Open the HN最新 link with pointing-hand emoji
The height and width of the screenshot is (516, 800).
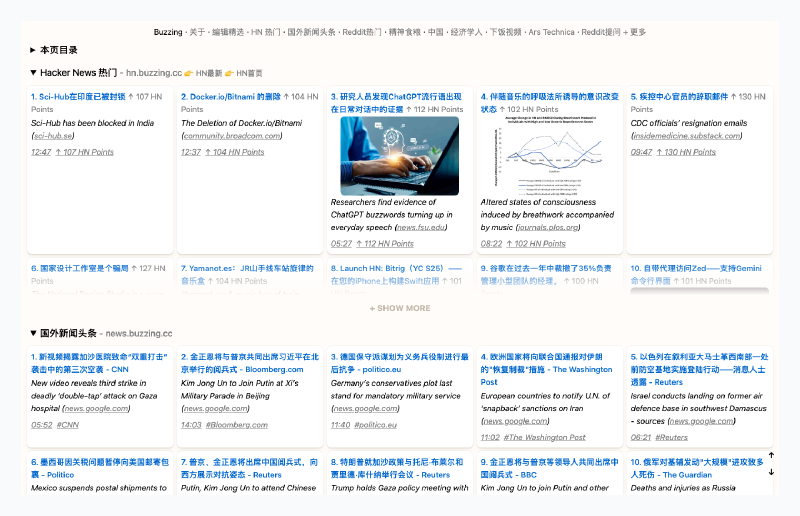click(x=207, y=73)
